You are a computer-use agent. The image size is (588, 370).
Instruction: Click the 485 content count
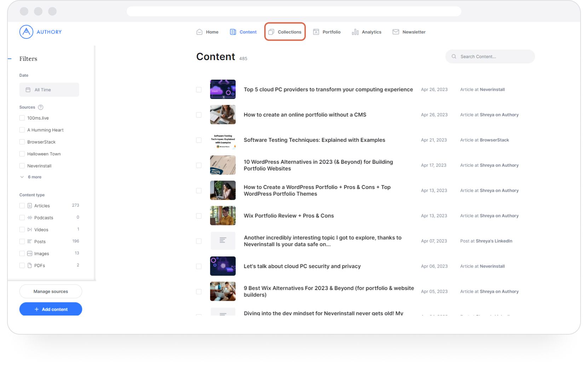click(x=243, y=59)
